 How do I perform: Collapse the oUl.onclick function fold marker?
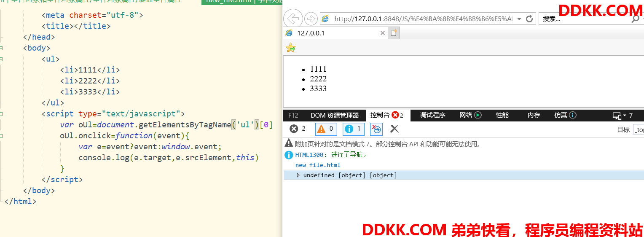[2, 136]
